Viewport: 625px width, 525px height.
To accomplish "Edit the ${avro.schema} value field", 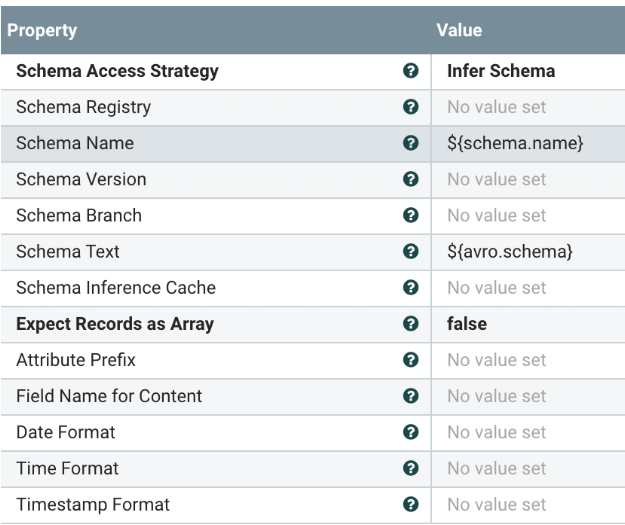I will click(x=510, y=252).
